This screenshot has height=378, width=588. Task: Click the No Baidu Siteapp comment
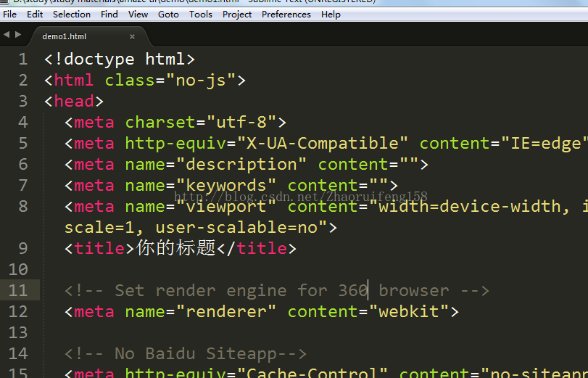(186, 354)
